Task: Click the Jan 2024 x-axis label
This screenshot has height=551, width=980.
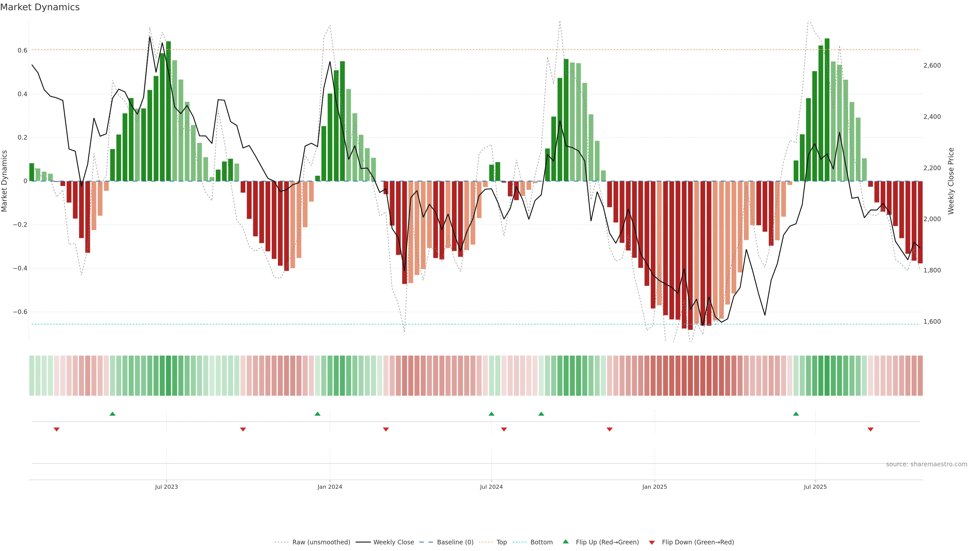Action: (330, 487)
